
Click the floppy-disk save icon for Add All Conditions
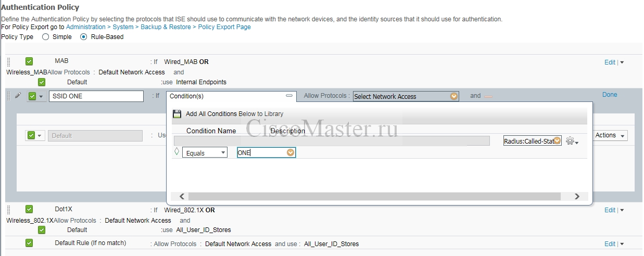tap(177, 113)
